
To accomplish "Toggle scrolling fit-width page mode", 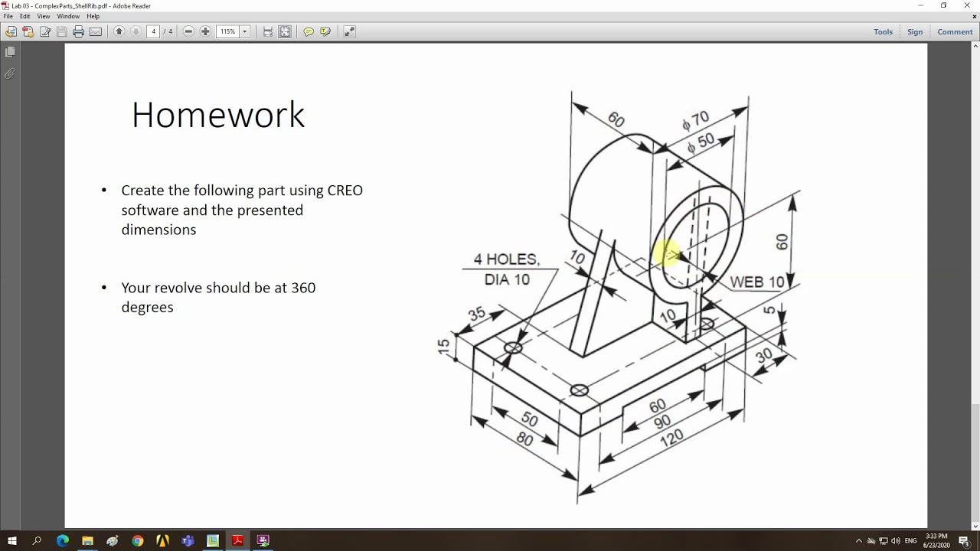I will click(x=268, y=31).
